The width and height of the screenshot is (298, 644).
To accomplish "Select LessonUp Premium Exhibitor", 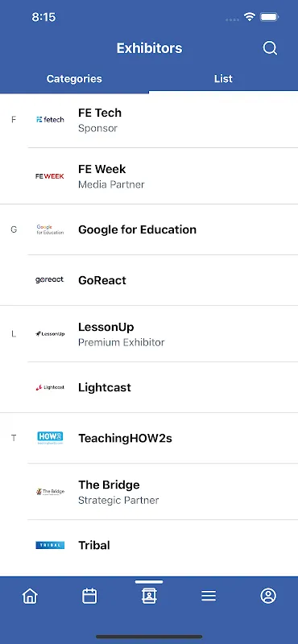I will point(163,334).
